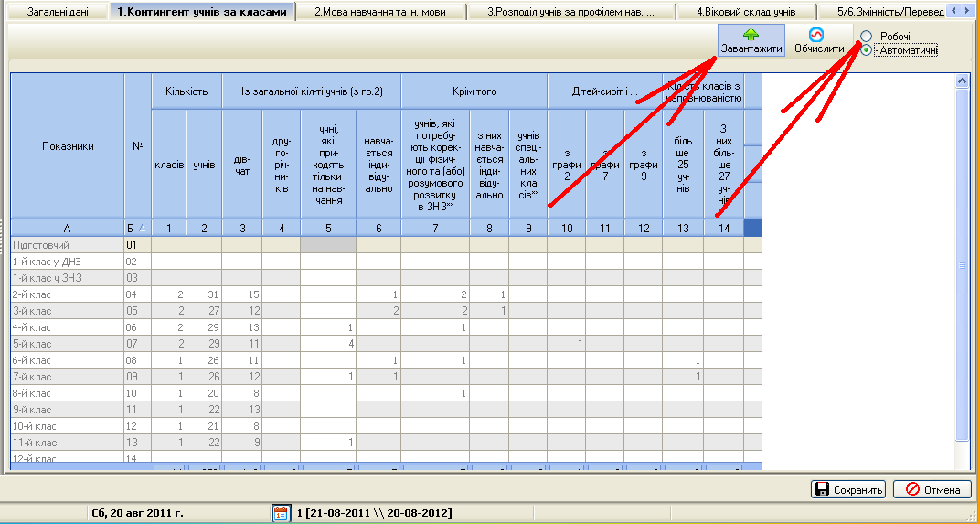Switch to 1.Контингент учнів за класами tab
Image resolution: width=980 pixels, height=524 pixels.
pos(203,11)
